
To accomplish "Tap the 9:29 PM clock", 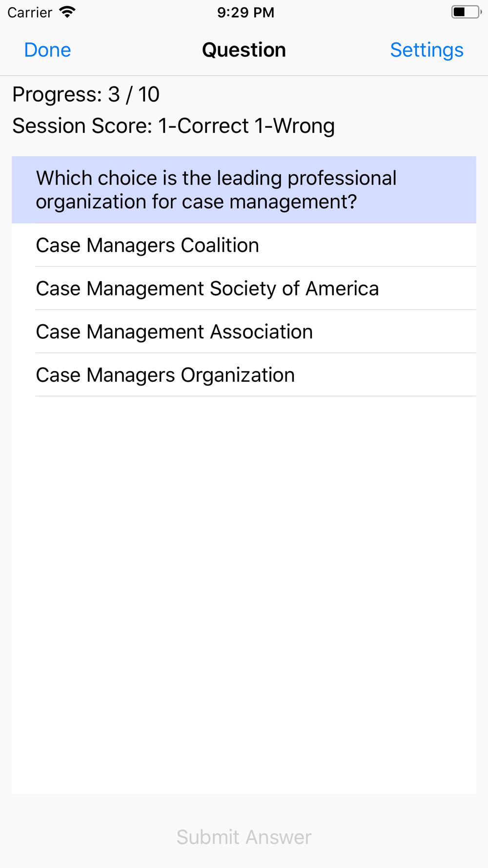I will [x=245, y=12].
